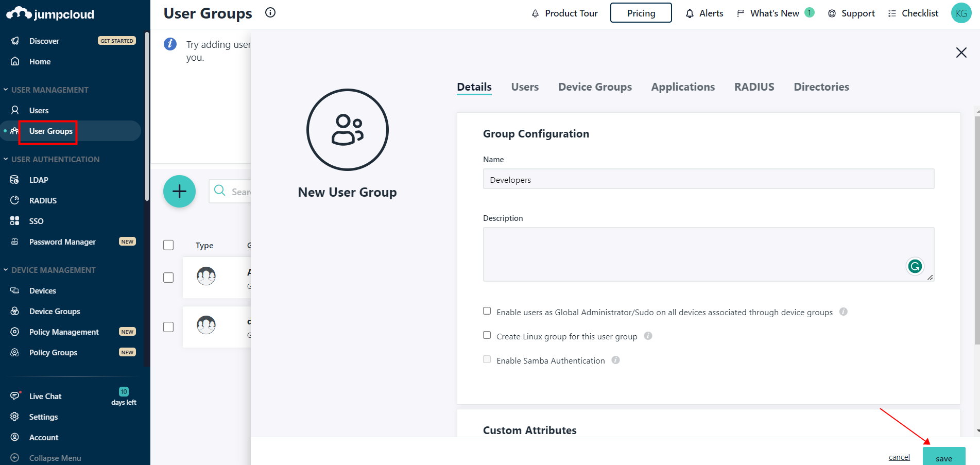Viewport: 980px width, 465px height.
Task: Switch to the Users tab
Action: (x=525, y=87)
